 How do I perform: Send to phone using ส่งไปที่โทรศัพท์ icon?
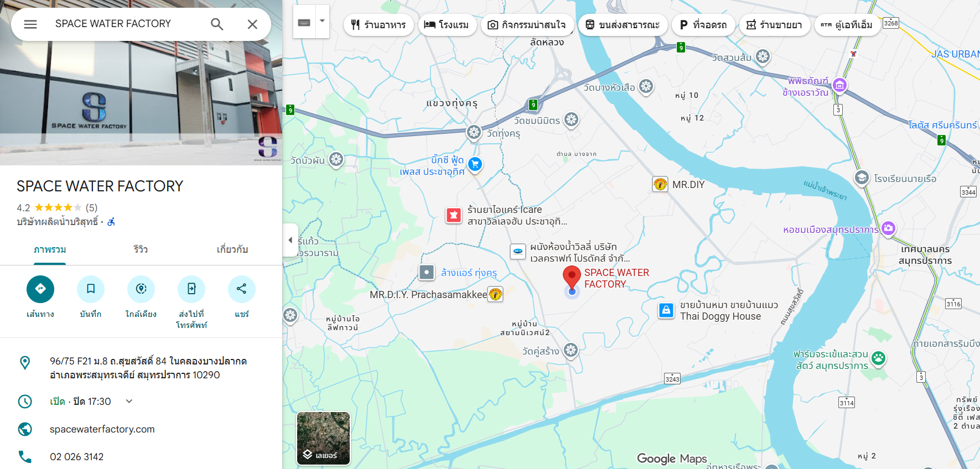191,289
